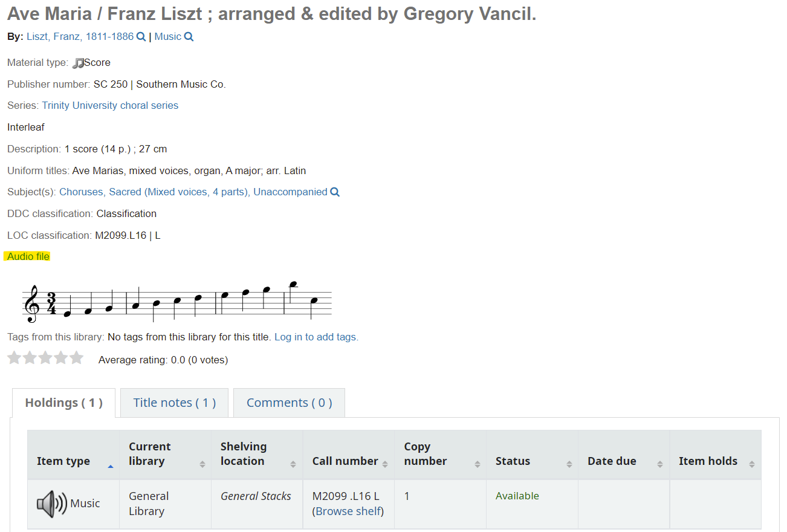This screenshot has height=532, width=787.
Task: Rate the title with the first star
Action: click(x=15, y=358)
